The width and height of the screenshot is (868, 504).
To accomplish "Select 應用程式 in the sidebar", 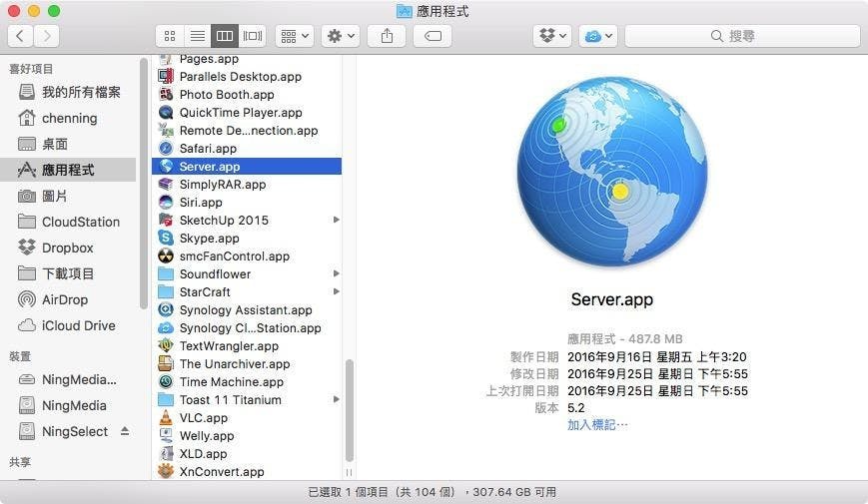I will (68, 170).
